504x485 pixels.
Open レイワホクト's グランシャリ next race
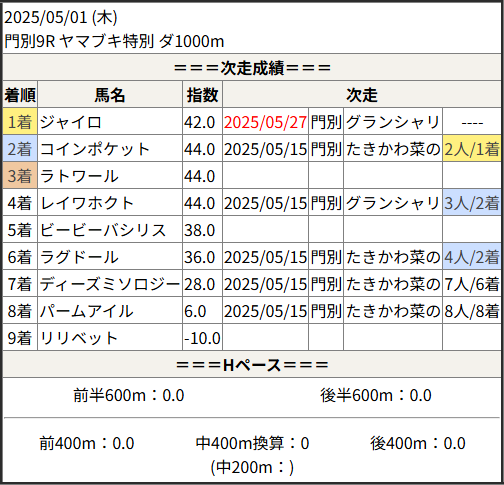[393, 203]
